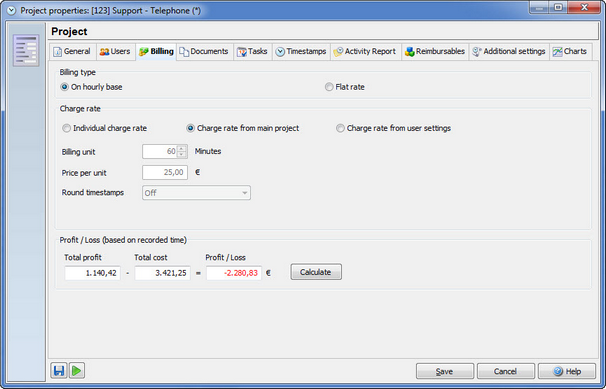The width and height of the screenshot is (606, 389).
Task: Click the Price per unit field
Action: [165, 172]
